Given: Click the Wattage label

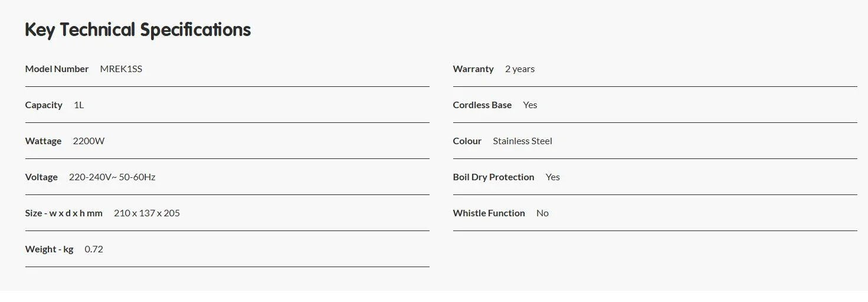Looking at the screenshot, I should (x=43, y=141).
